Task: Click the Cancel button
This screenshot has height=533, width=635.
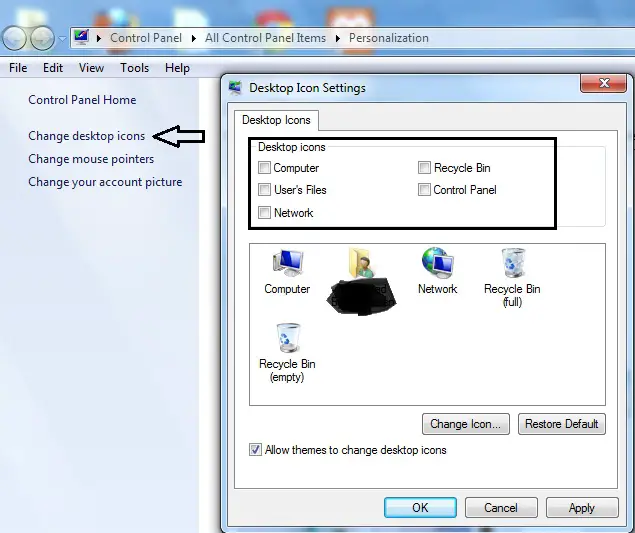Action: click(501, 507)
